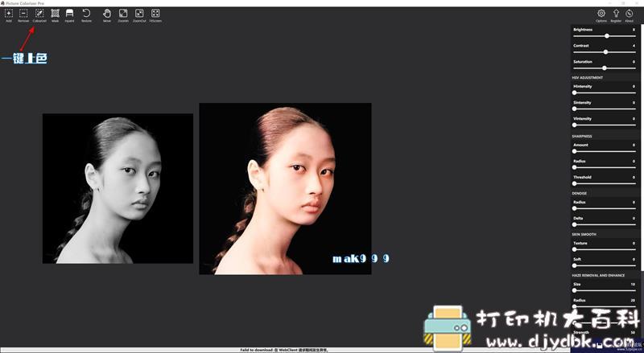This screenshot has height=353, width=644.
Task: Fit image to screen with FitScreen
Action: pos(155,15)
